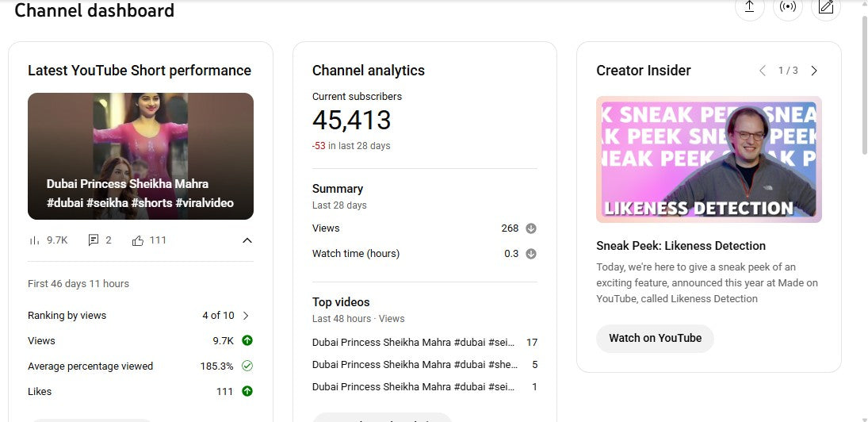Click down-arrow icon beside Watch time
Screen dimensions: 868x422
531,254
